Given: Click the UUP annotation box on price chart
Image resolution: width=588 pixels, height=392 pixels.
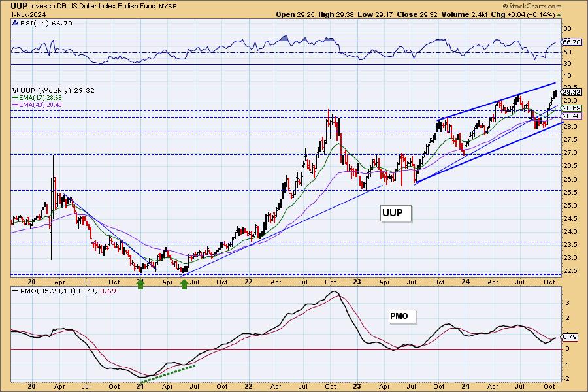Looking at the screenshot, I should coord(396,214).
